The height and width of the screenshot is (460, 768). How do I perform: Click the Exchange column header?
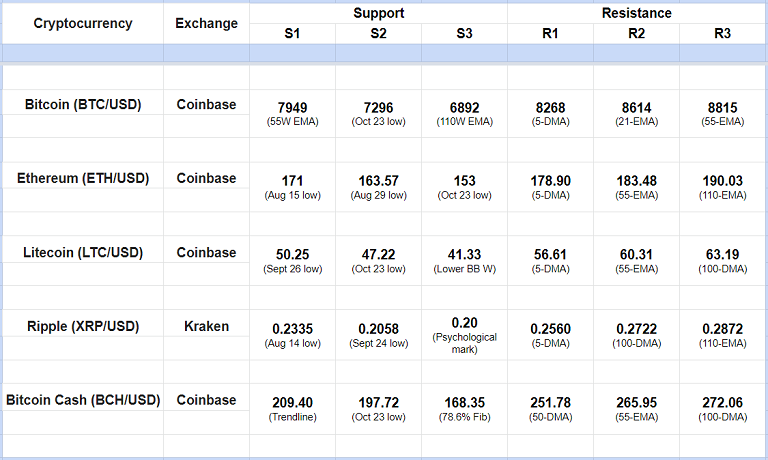click(x=207, y=24)
